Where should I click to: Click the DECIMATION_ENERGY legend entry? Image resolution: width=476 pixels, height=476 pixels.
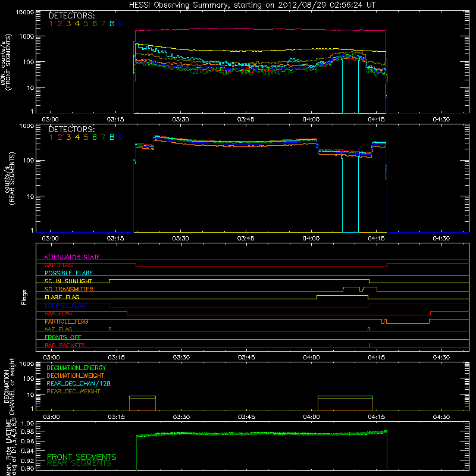(x=76, y=368)
